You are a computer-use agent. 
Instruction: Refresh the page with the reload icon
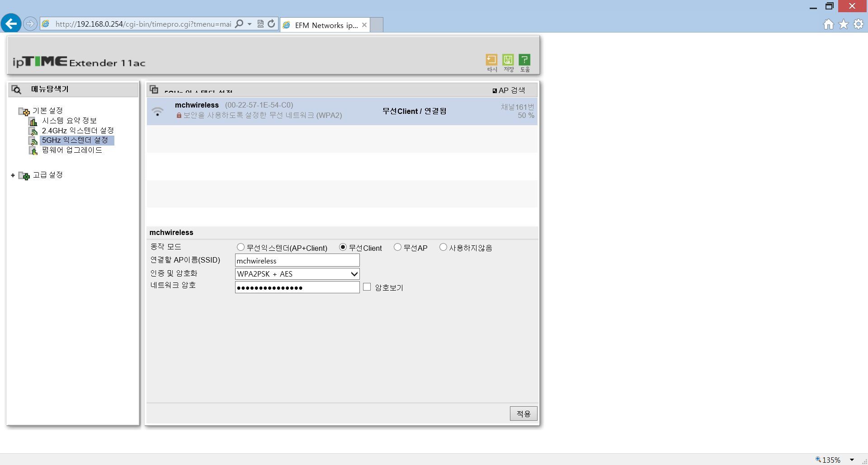click(x=271, y=23)
